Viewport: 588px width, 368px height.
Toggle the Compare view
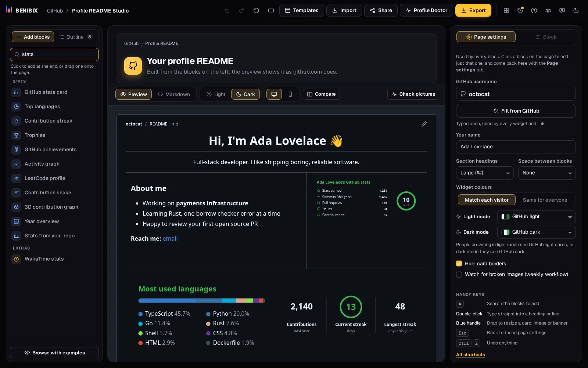coord(321,94)
